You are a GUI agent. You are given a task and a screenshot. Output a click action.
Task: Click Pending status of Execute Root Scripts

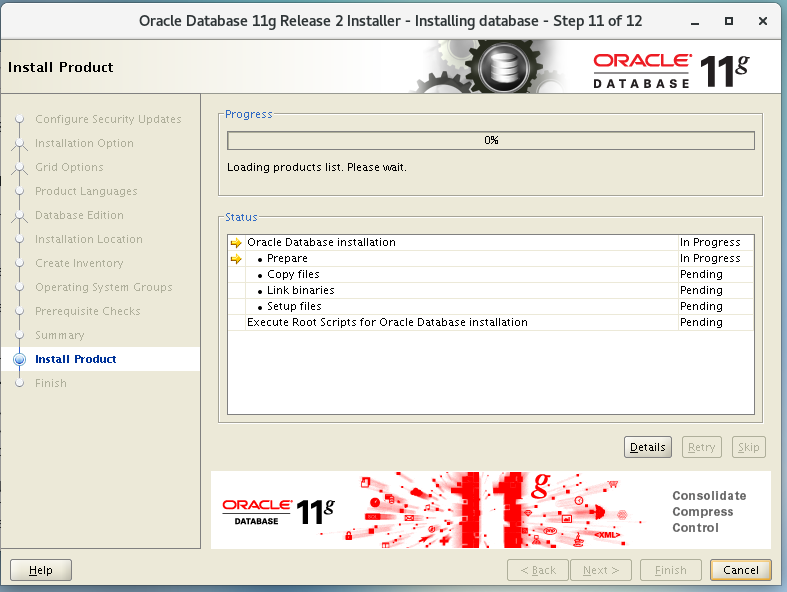[701, 322]
